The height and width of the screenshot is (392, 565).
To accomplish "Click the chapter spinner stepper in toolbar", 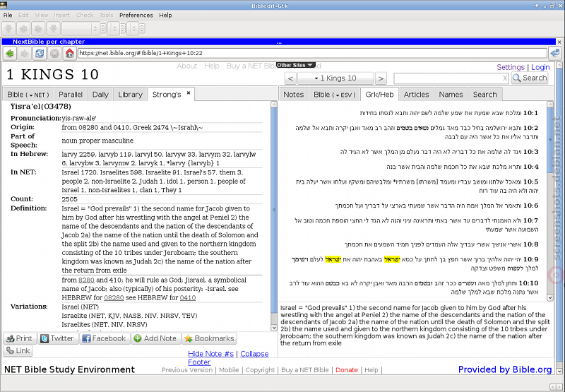I will 123,28.
